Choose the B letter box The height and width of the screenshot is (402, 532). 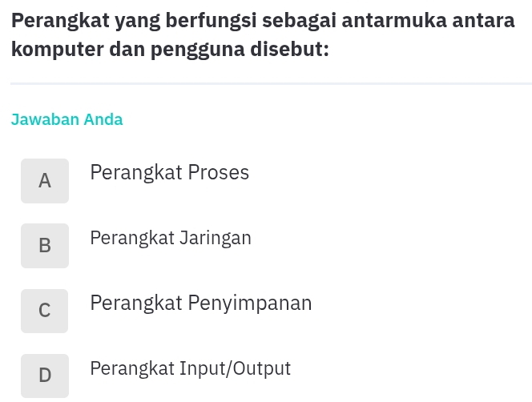click(x=45, y=246)
